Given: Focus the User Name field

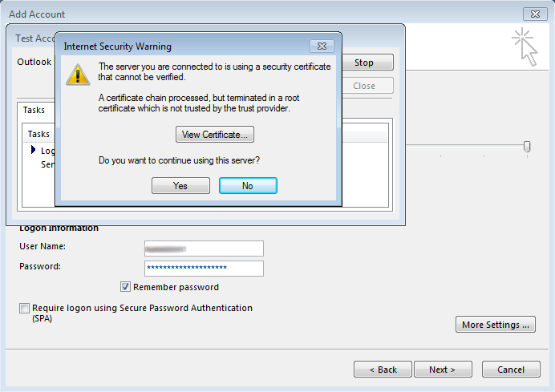Looking at the screenshot, I should (x=204, y=249).
